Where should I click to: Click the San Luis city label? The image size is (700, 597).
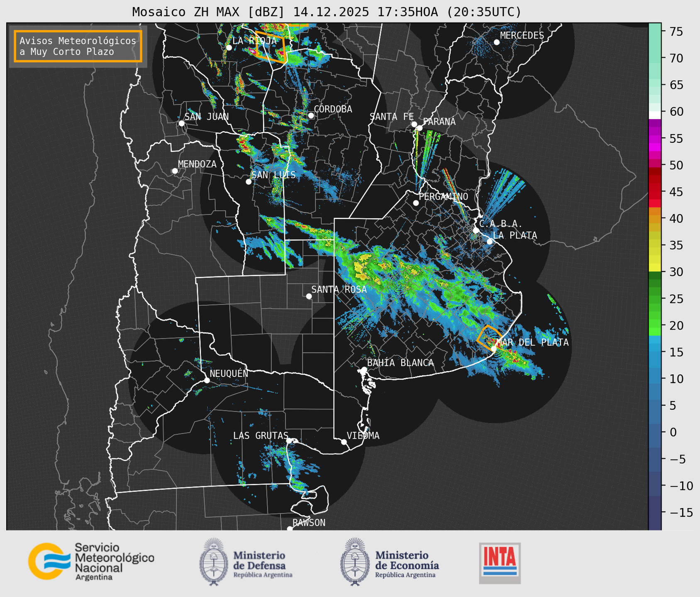(x=273, y=175)
